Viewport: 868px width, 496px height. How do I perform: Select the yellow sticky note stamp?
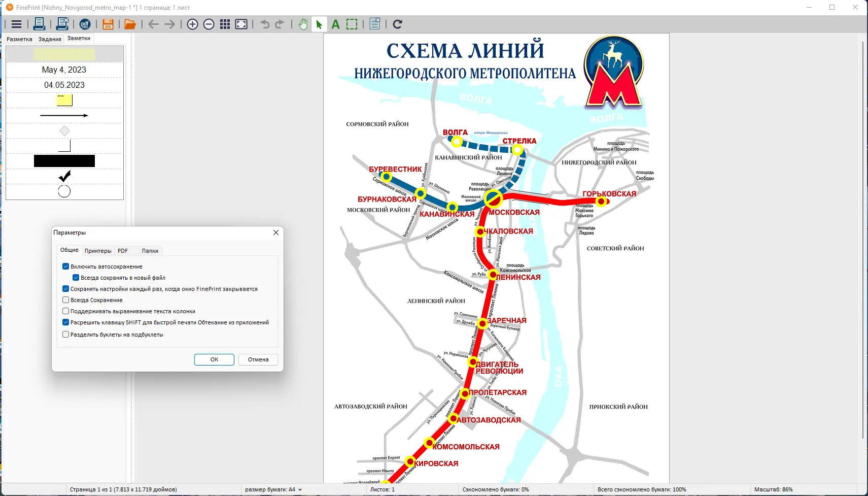pos(64,100)
